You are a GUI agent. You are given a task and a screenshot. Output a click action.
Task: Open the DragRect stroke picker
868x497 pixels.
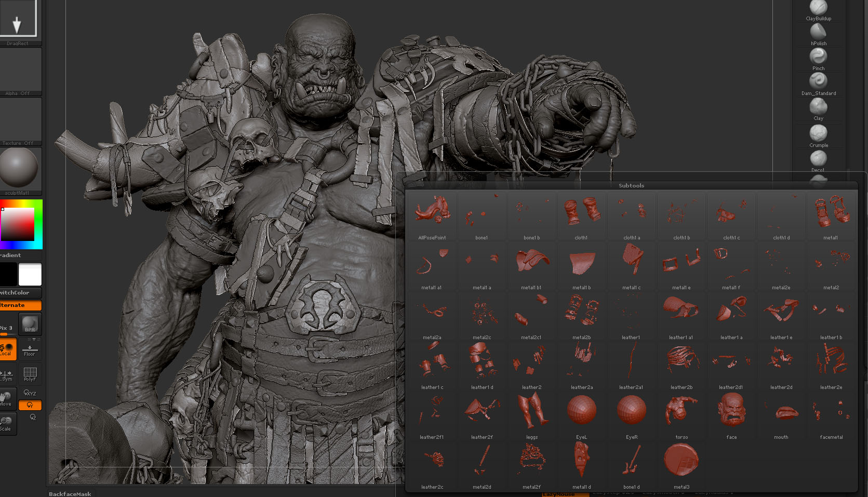point(18,22)
